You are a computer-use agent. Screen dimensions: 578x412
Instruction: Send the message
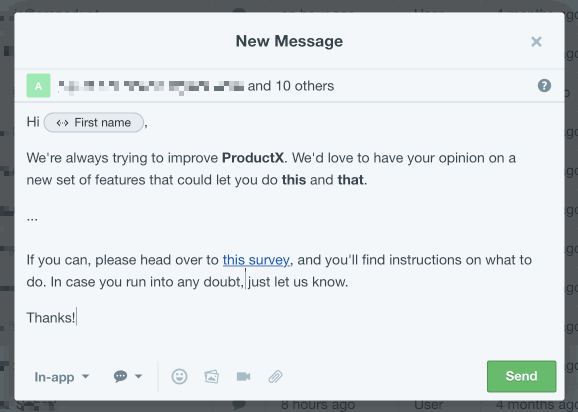click(521, 376)
